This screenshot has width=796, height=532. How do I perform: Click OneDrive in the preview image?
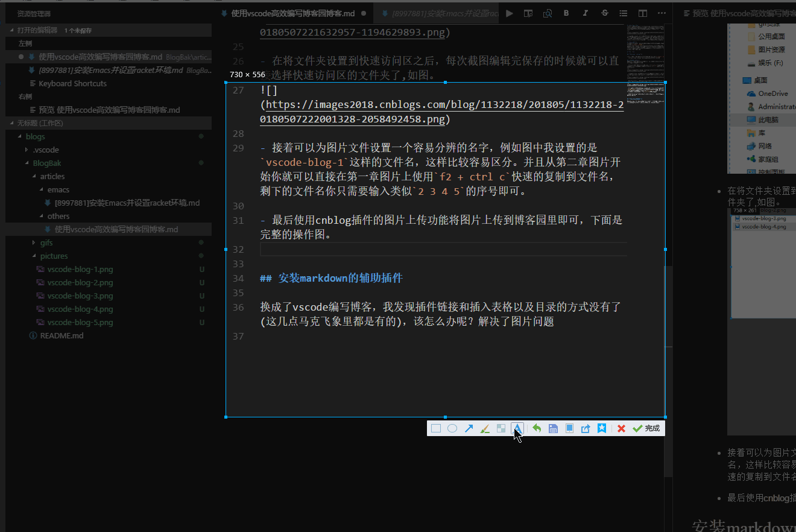pyautogui.click(x=772, y=93)
